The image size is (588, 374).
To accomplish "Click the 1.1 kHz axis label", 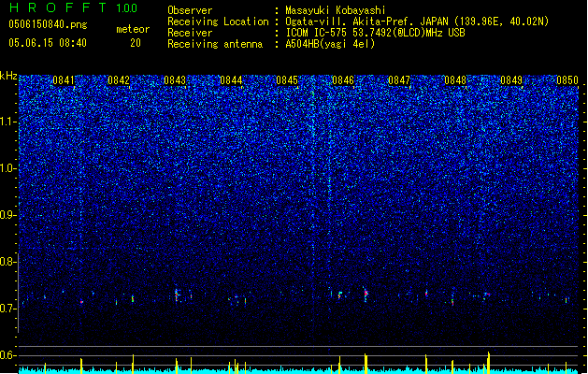I will (8, 122).
